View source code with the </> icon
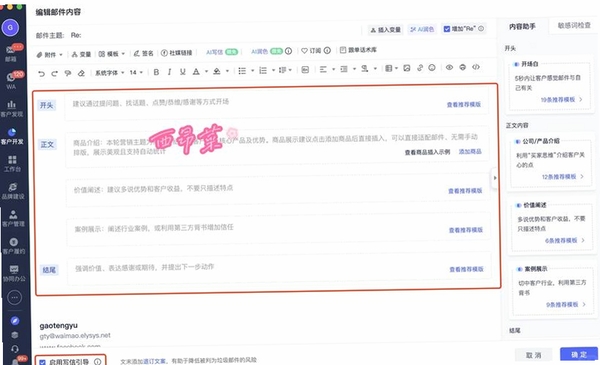Viewport: 600px width, 365px height. tap(476, 67)
